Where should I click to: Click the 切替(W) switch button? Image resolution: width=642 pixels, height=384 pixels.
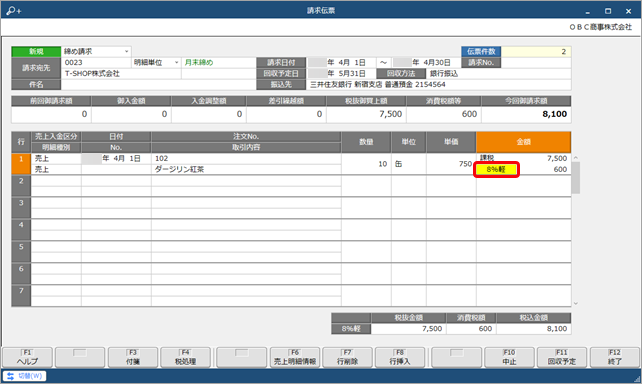pyautogui.click(x=25, y=376)
